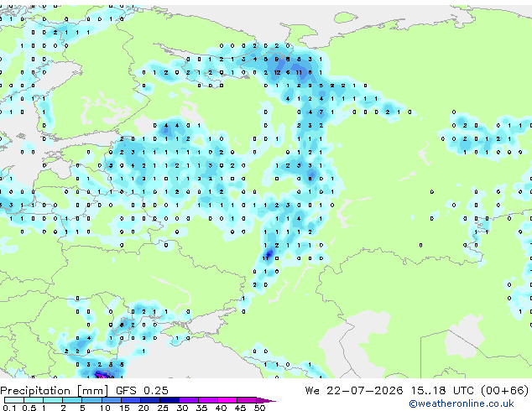This screenshot has height=411, width=532.
Task: Click the 20–25 mm legend color swatch
Action: (150, 400)
